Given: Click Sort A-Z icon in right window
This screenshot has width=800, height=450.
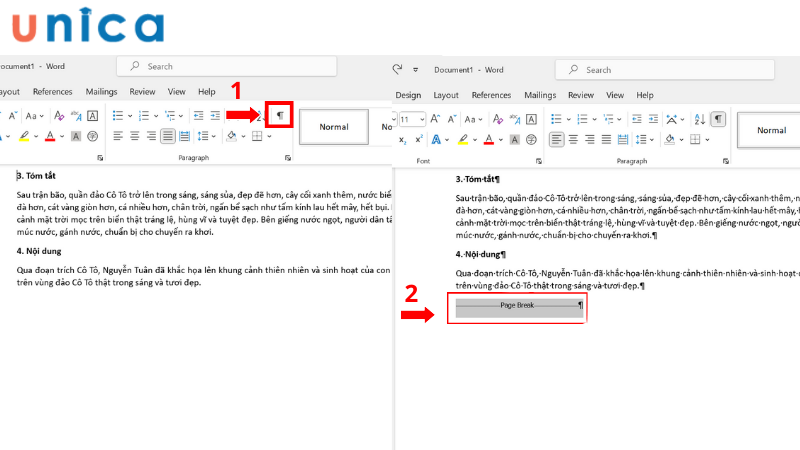Looking at the screenshot, I should (x=699, y=119).
